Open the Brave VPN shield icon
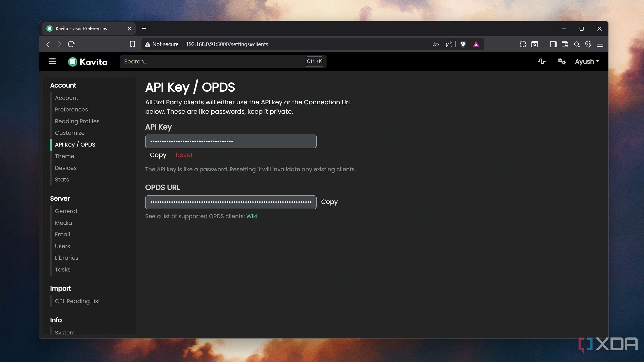Screen dimensions: 644x362 (588, 44)
